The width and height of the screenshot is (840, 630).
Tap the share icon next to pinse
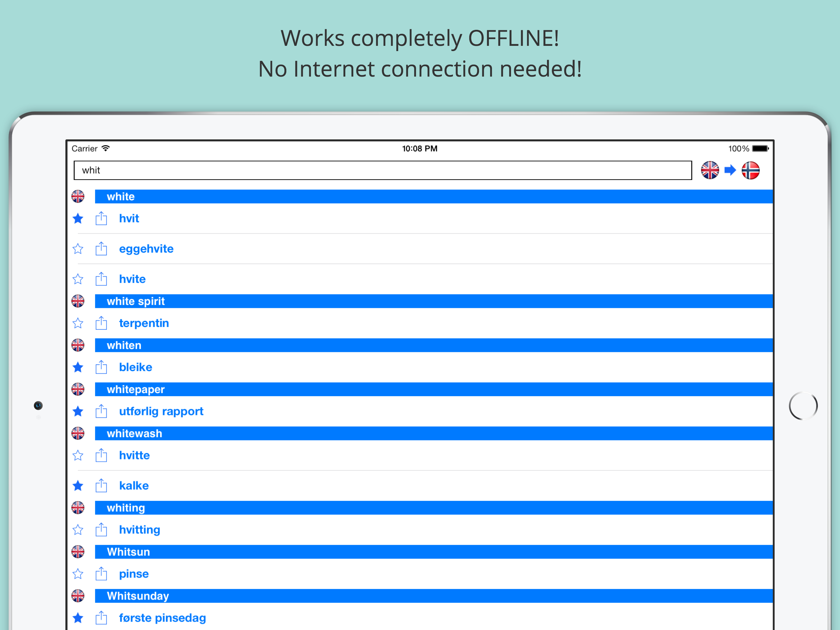click(101, 574)
